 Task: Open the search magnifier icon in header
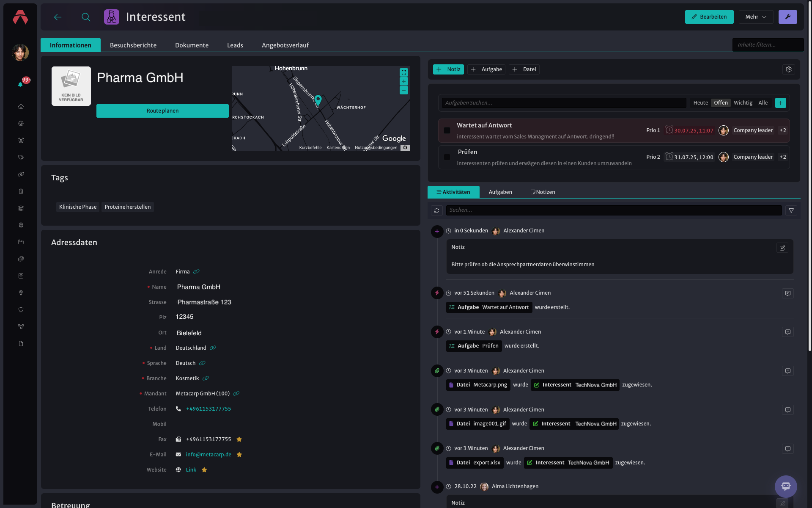(x=86, y=17)
